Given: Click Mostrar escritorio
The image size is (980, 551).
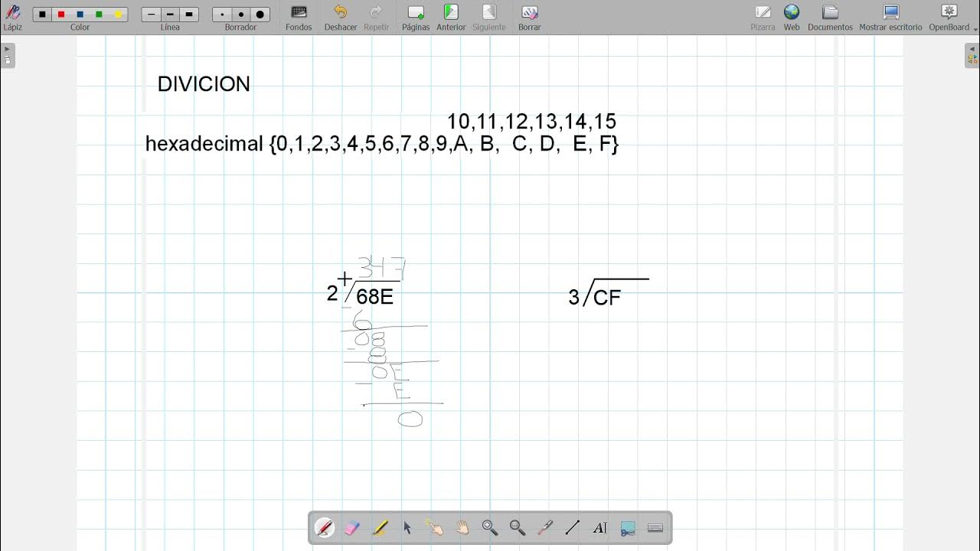Looking at the screenshot, I should pyautogui.click(x=890, y=17).
